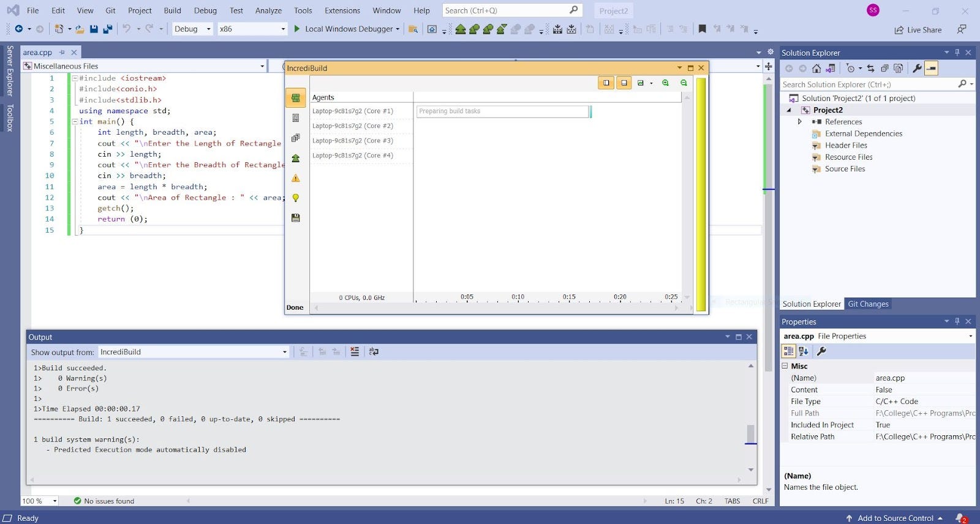Click the Search Solution Explorer field
Screen dimensions: 980x524
pos(877,84)
